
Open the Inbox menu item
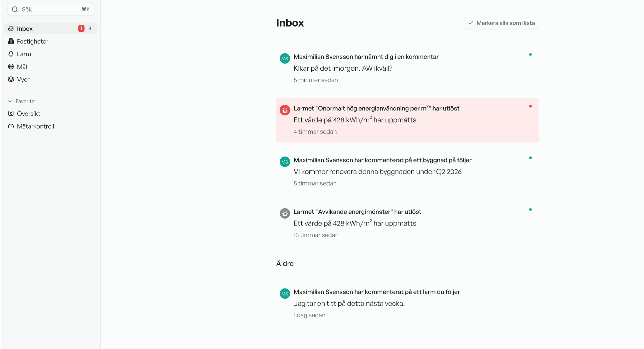pos(25,28)
